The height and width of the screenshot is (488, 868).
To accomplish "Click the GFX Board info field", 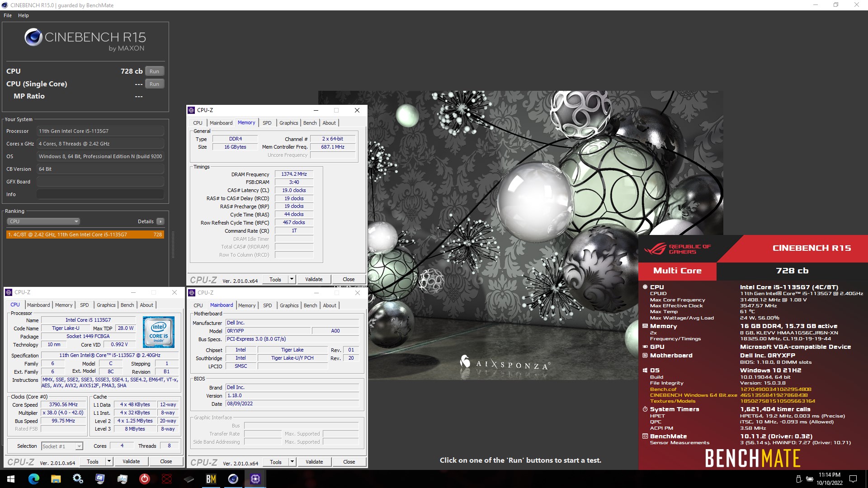I will point(100,182).
